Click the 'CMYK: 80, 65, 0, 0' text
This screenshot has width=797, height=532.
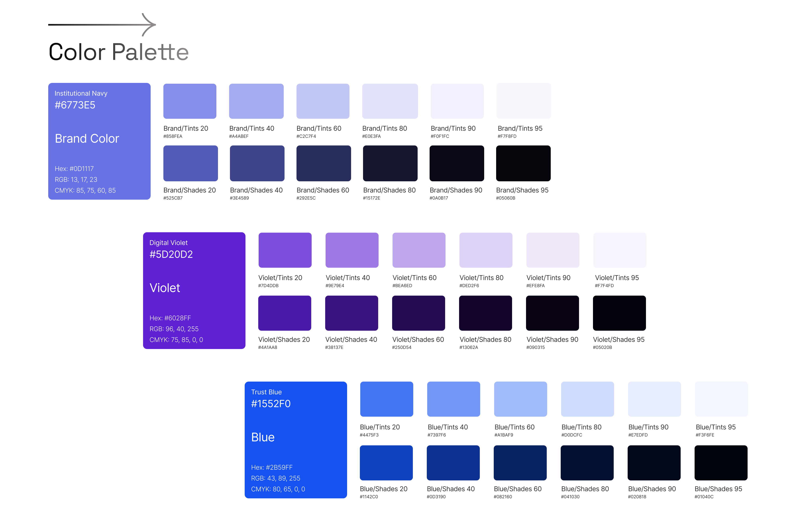point(278,489)
